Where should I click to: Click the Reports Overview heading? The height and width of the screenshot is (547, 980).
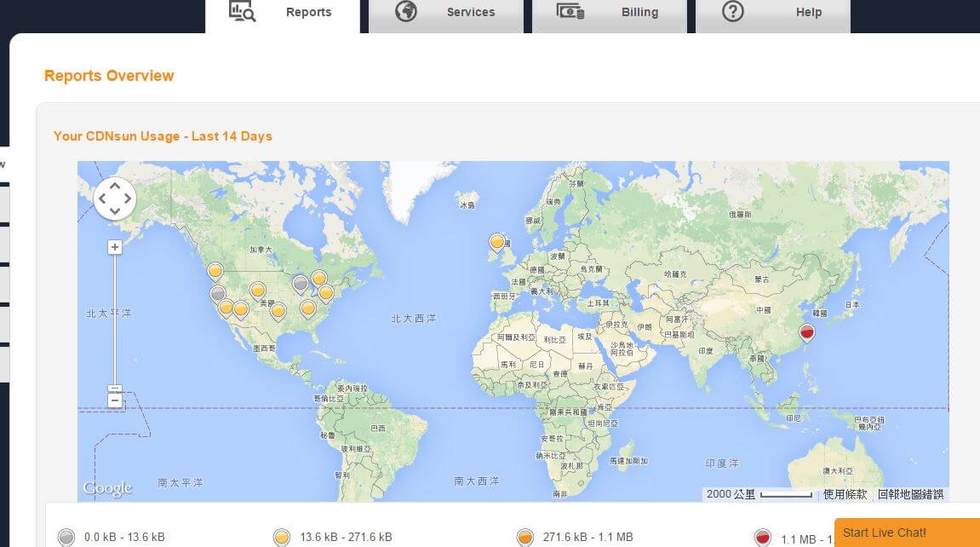109,76
